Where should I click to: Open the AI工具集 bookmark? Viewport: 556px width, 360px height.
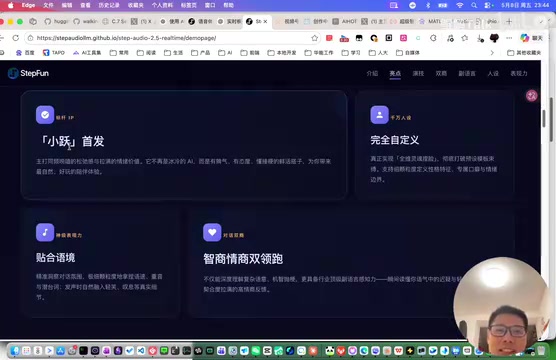(x=87, y=52)
